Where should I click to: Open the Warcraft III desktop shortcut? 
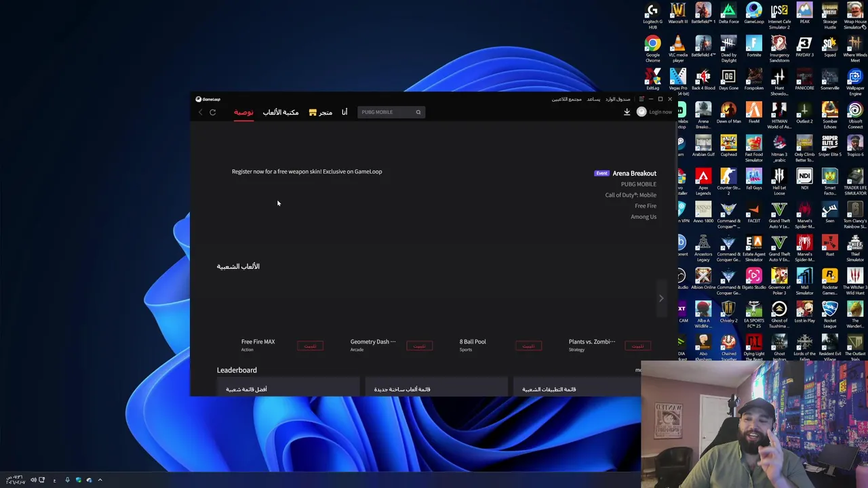677,14
